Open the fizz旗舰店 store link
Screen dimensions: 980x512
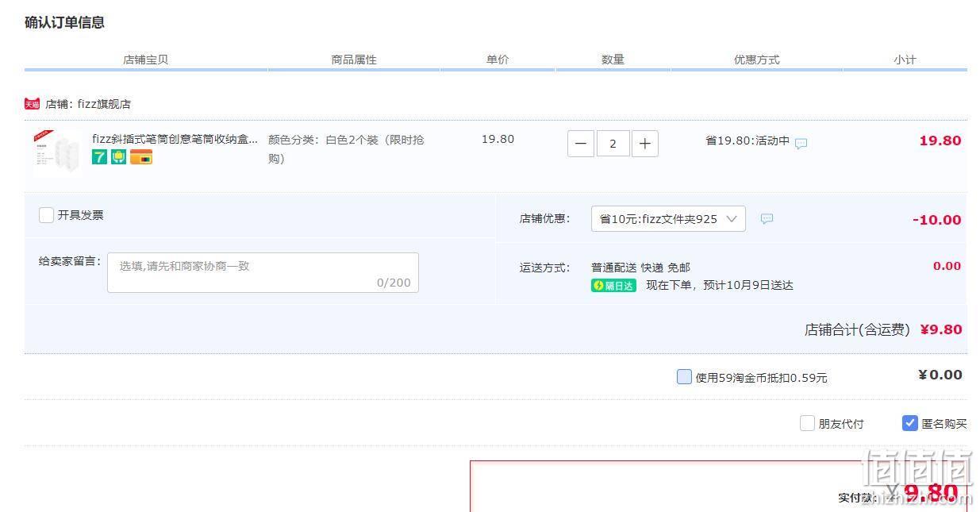pos(104,104)
